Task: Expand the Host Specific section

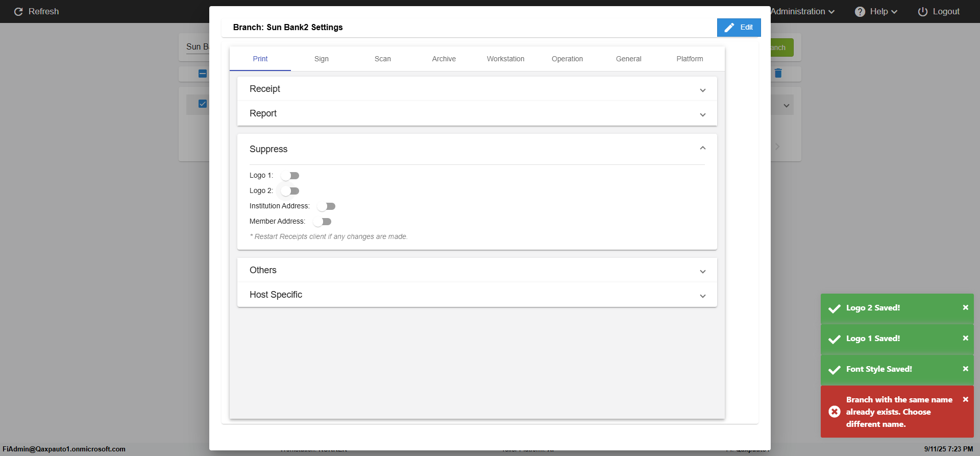Action: click(x=703, y=296)
